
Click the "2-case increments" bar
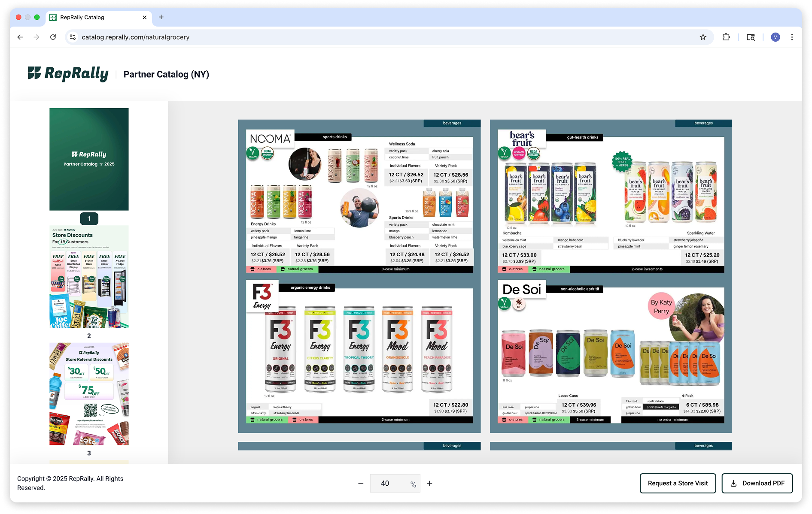pyautogui.click(x=647, y=269)
